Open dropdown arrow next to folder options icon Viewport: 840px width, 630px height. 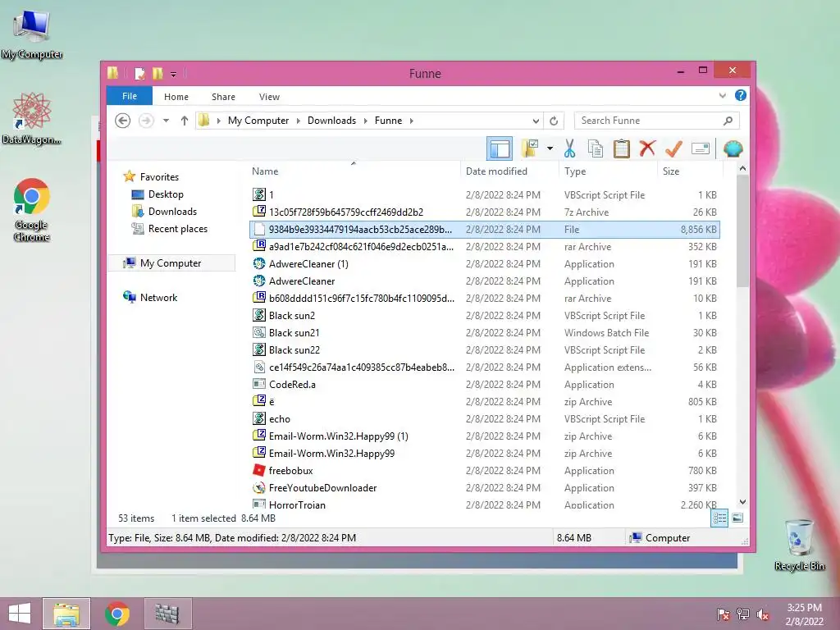[x=550, y=148]
